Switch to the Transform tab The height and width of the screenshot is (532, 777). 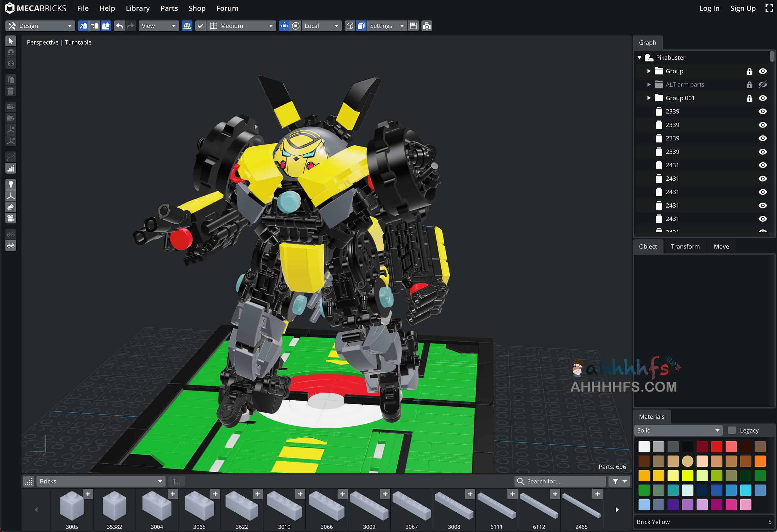[x=685, y=246]
